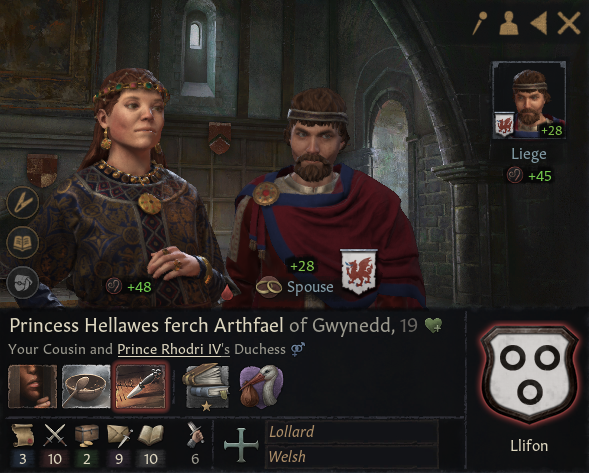The height and width of the screenshot is (473, 589).
Task: Click the spouse's red dragon banner
Action: pyautogui.click(x=358, y=271)
